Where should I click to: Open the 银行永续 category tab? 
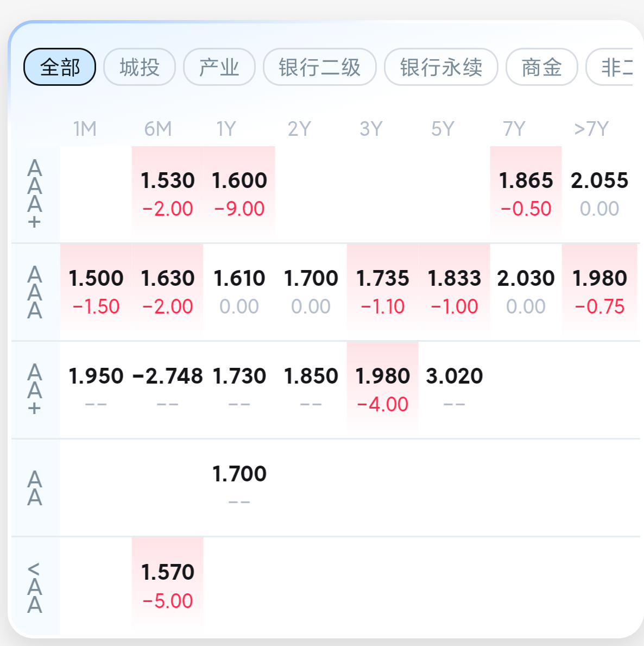[441, 67]
